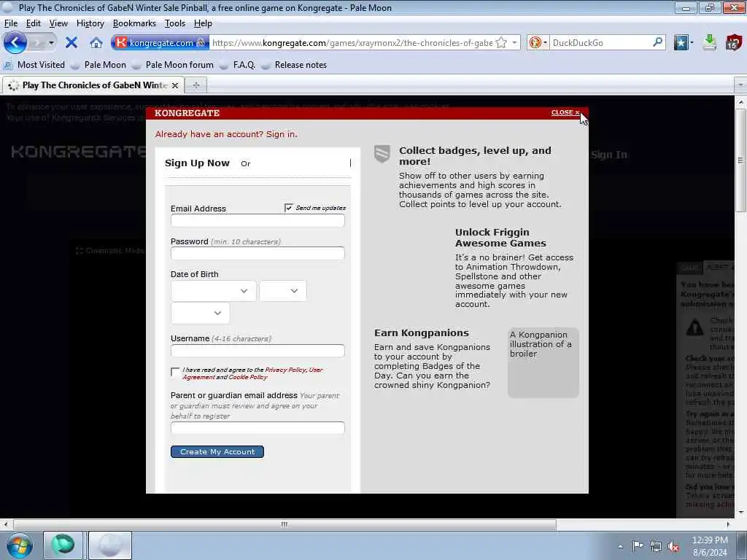Click the kongregate.com site identity badge
Screen dimensions: 747x560
pos(160,43)
